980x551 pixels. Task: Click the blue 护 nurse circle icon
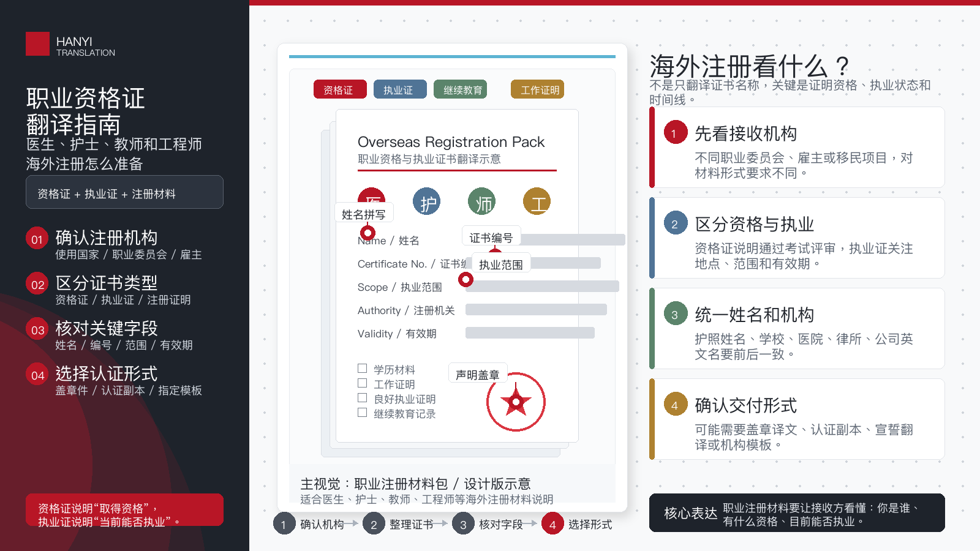click(427, 201)
